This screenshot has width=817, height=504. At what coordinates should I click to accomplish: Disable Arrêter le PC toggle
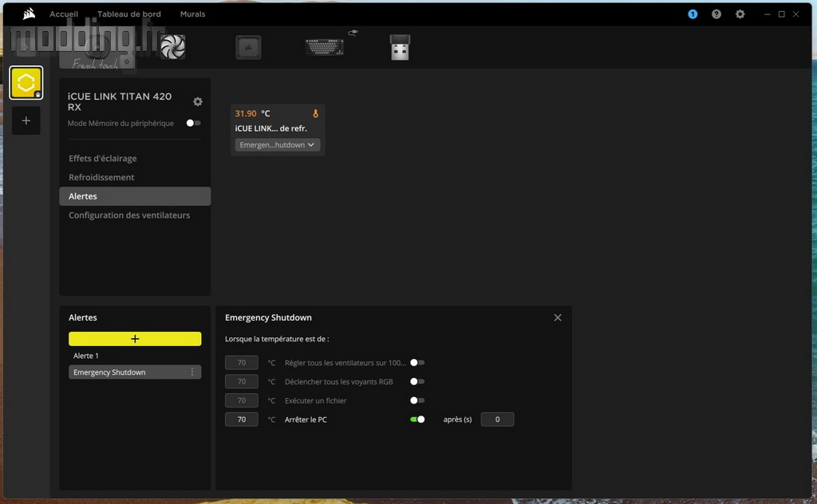pyautogui.click(x=417, y=419)
